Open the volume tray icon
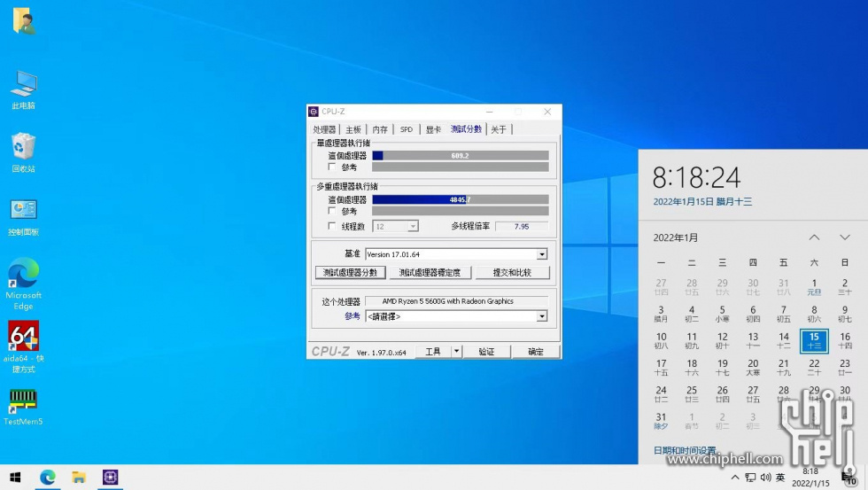This screenshot has width=868, height=490. [765, 478]
